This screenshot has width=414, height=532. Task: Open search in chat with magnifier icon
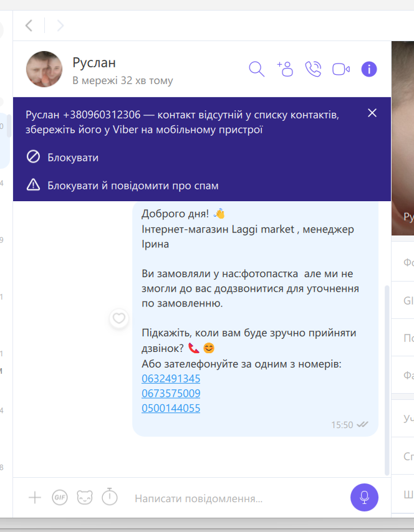coord(256,69)
